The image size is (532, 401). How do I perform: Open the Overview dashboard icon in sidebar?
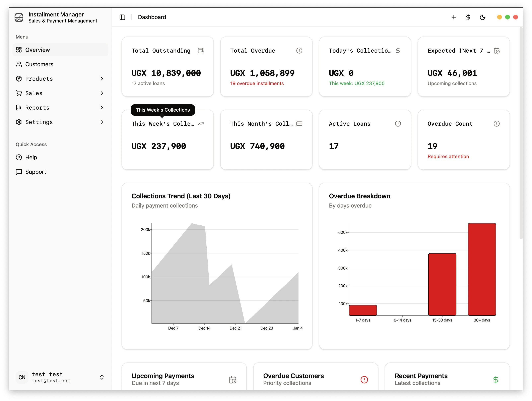pyautogui.click(x=19, y=50)
